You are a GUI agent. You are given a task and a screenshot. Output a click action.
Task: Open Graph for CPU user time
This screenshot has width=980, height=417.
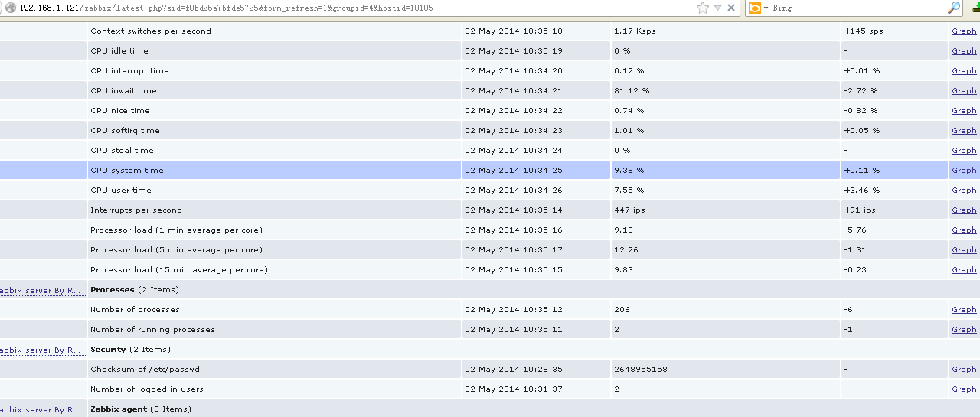[964, 191]
